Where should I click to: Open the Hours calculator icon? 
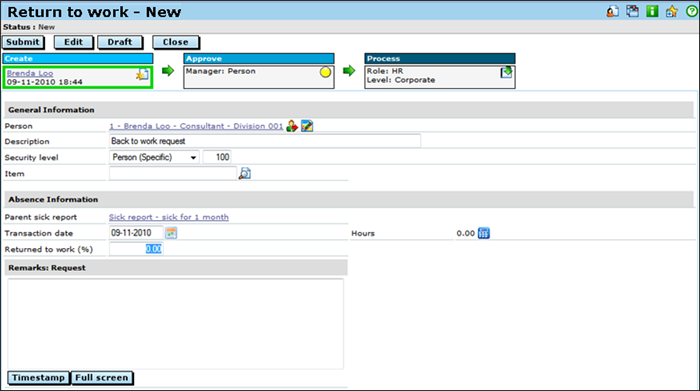click(x=483, y=233)
